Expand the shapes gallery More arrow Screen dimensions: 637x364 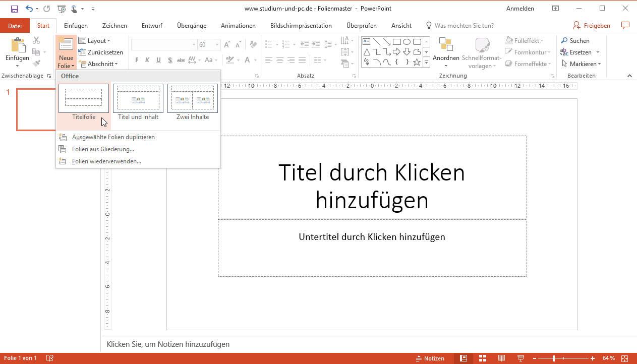point(426,63)
